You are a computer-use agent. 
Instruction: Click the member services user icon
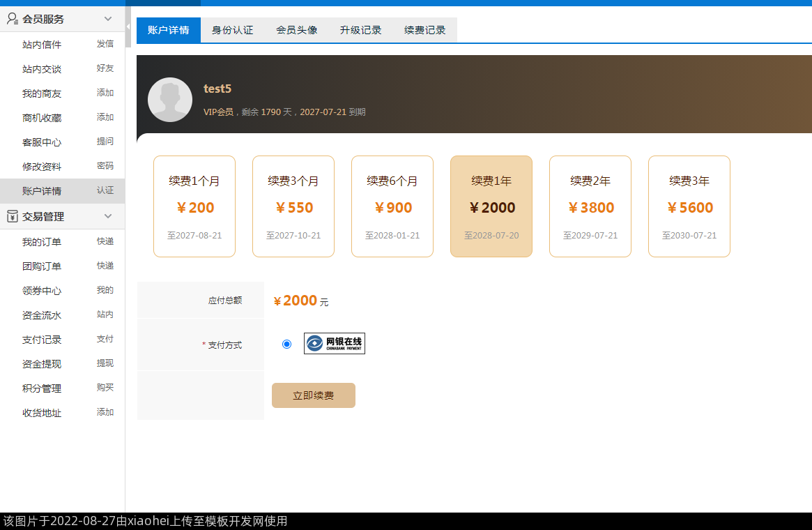[x=12, y=19]
